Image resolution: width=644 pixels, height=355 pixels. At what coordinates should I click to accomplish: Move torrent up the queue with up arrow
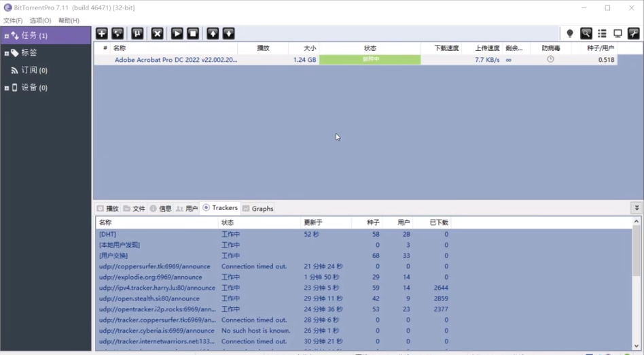click(x=213, y=33)
